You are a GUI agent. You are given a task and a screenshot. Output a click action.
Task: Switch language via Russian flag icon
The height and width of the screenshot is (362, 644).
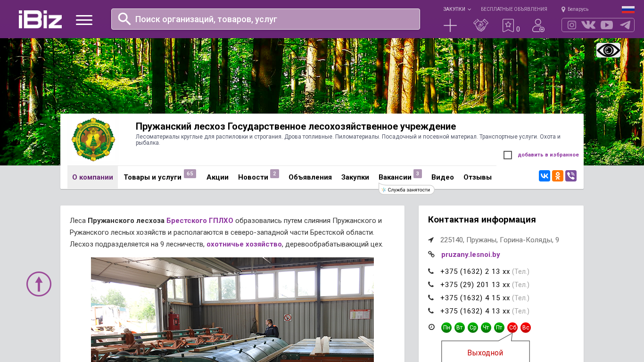(x=628, y=9)
